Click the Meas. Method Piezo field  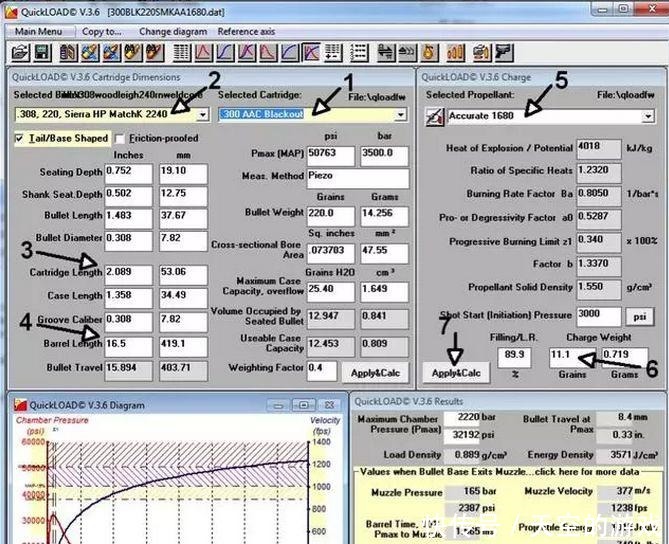click(358, 179)
